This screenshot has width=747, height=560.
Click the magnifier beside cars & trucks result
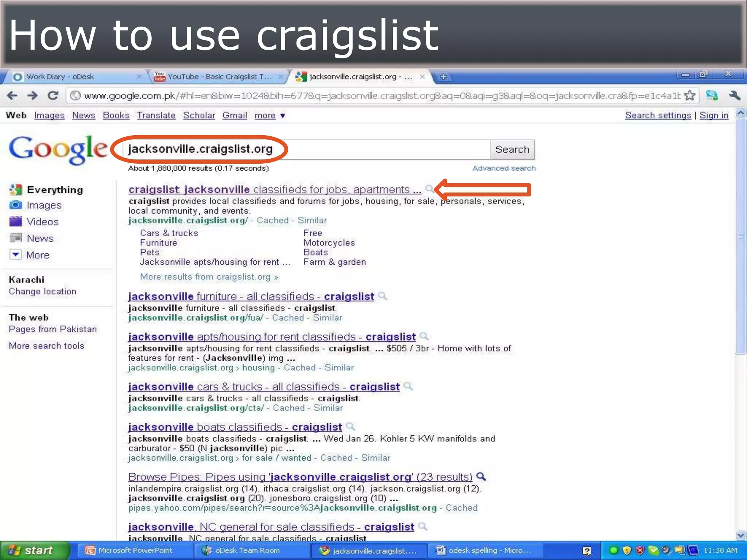coord(408,386)
